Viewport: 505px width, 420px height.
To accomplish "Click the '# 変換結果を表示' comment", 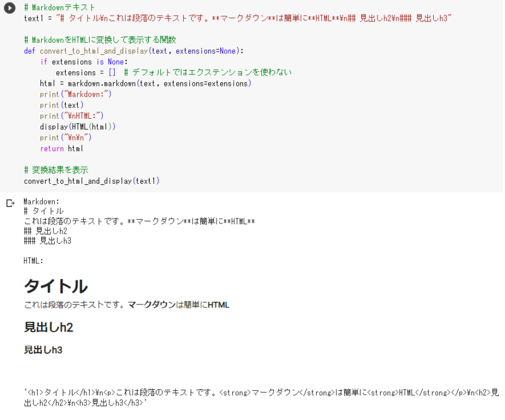I will pyautogui.click(x=56, y=170).
